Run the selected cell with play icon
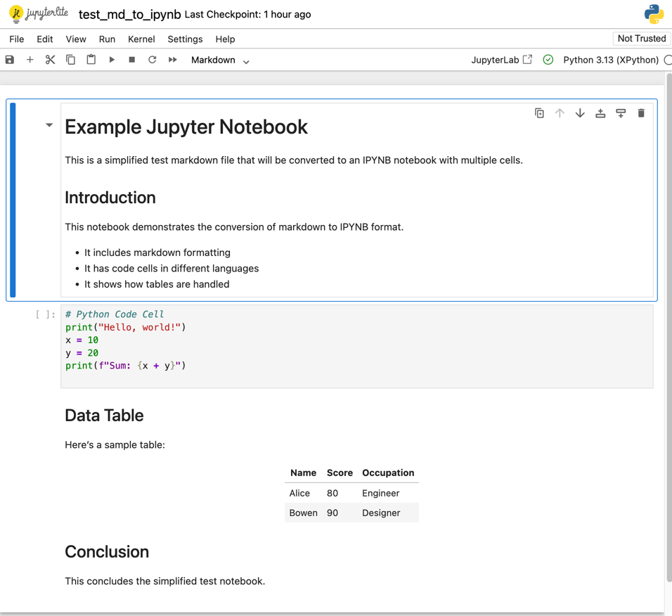672x616 pixels. [x=112, y=60]
